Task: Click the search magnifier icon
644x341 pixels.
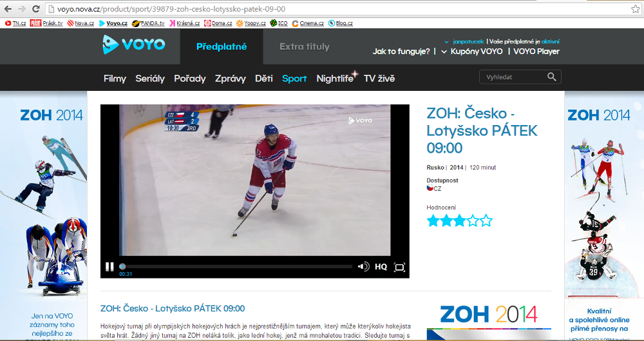Action: [x=552, y=77]
